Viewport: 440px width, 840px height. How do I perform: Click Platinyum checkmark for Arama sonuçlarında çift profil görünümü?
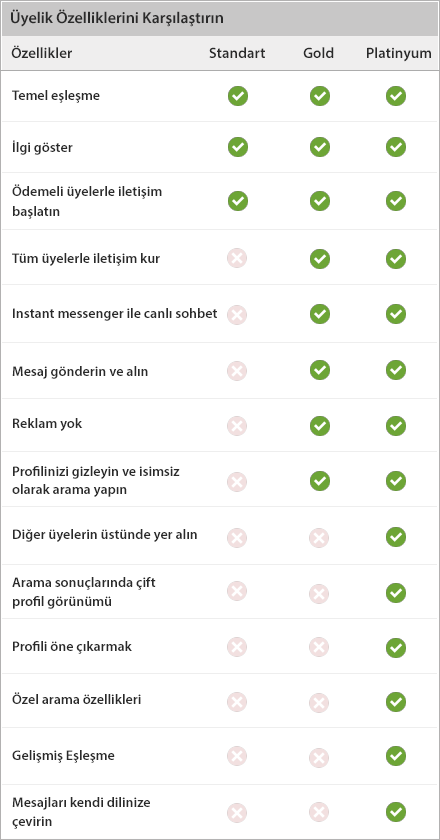396,592
